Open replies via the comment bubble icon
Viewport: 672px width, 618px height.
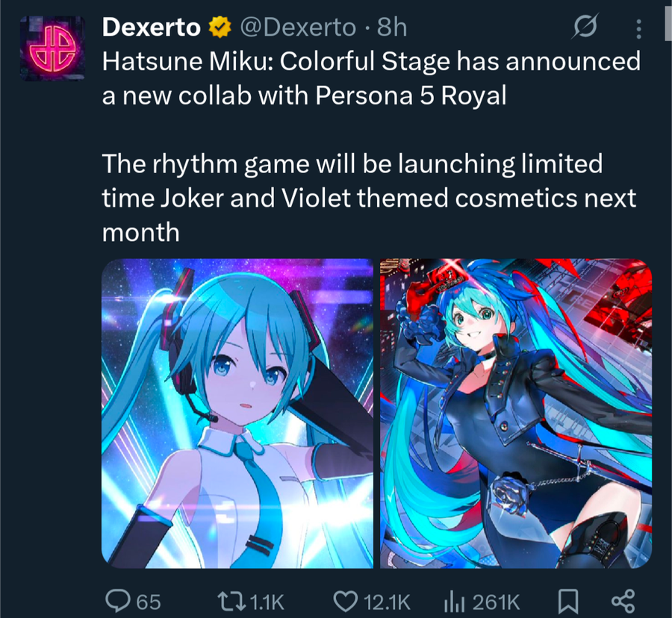pos(118,600)
